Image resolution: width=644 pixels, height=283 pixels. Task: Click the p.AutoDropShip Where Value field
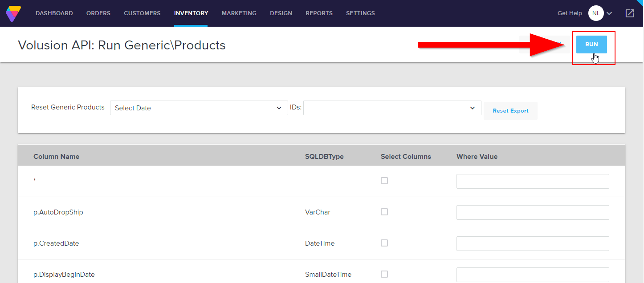[x=533, y=212]
